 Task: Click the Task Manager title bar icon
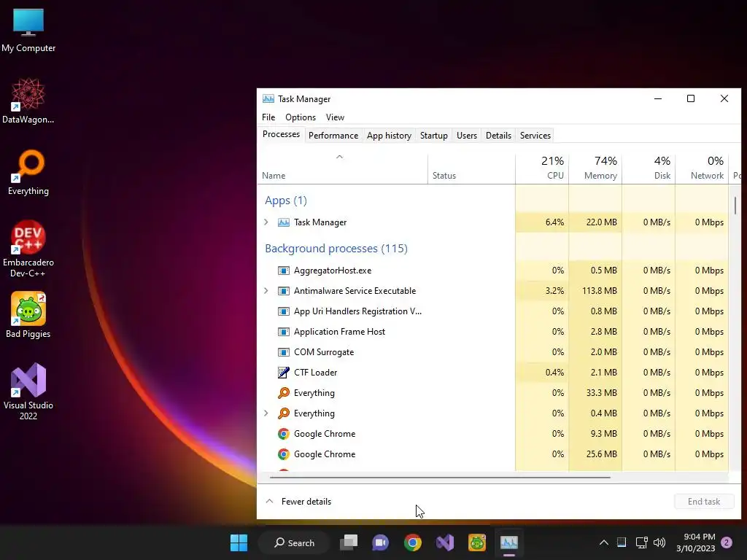point(268,98)
